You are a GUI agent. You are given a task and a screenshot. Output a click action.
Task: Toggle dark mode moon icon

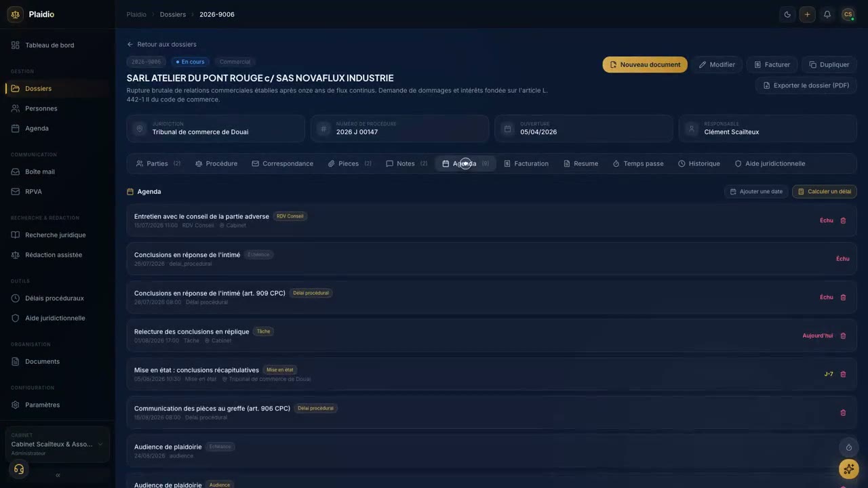tap(787, 14)
